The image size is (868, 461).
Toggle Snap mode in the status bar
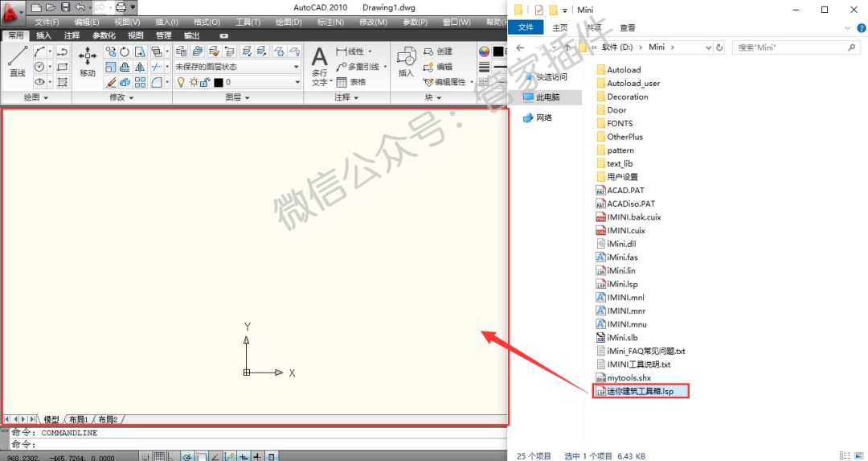pos(145,456)
